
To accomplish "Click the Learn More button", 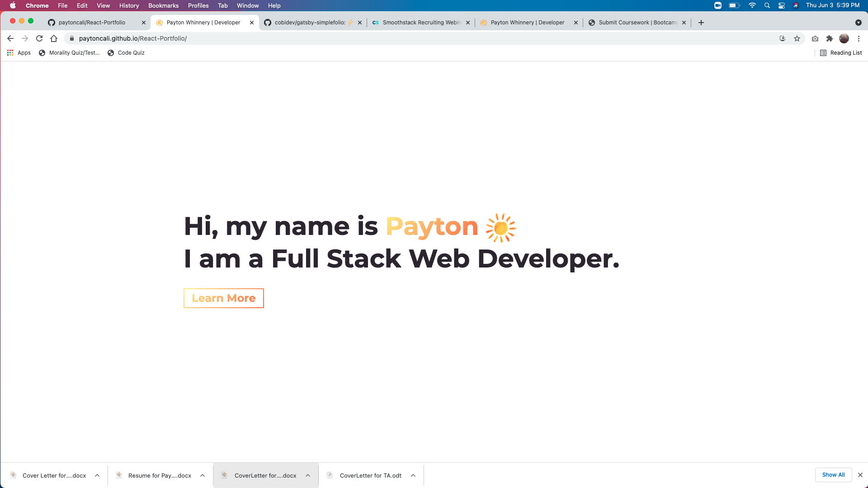I will click(x=223, y=298).
